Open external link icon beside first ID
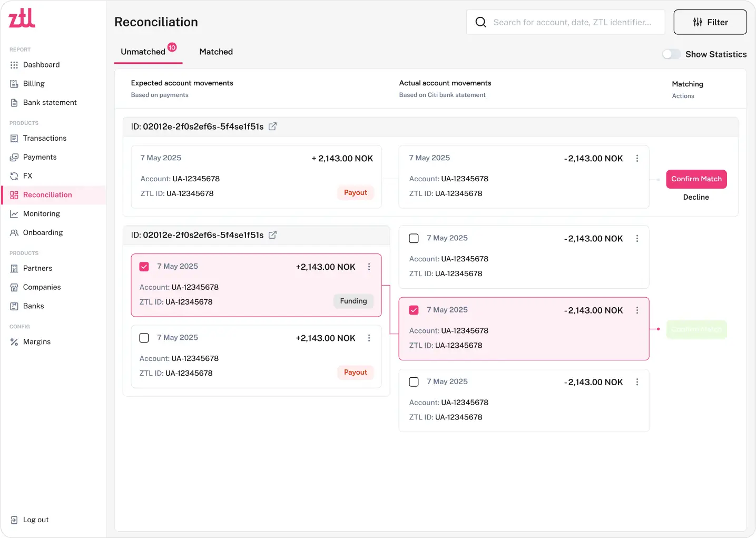The height and width of the screenshot is (538, 756). coord(272,126)
